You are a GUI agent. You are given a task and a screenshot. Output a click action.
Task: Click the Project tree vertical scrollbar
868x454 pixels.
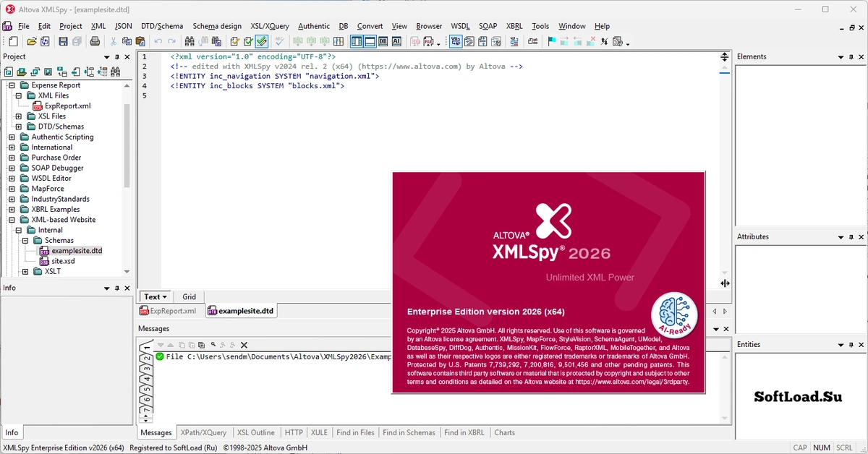click(127, 145)
